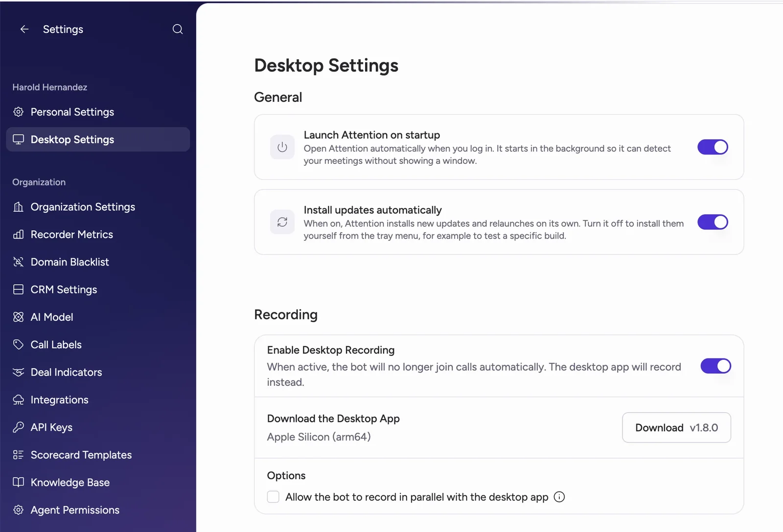Viewport: 783px width, 532px height.
Task: Click the building icon beside Organization Settings
Action: [x=18, y=207]
